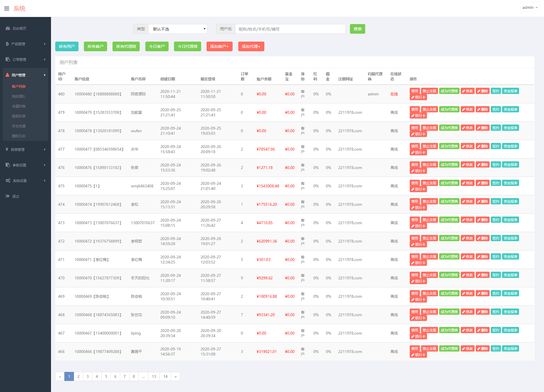This screenshot has width=544, height=392.
Task: Click the 用户名 search input field
Action: pyautogui.click(x=290, y=29)
